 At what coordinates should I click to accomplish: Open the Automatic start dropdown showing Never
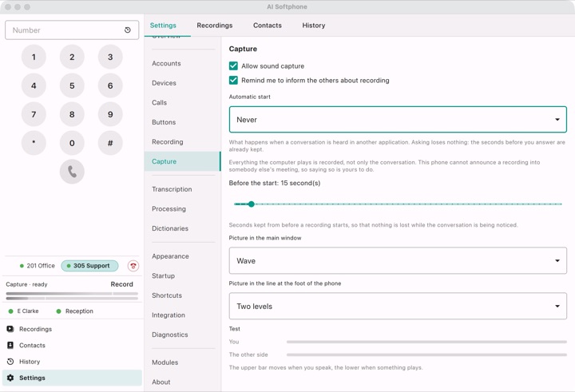point(398,120)
